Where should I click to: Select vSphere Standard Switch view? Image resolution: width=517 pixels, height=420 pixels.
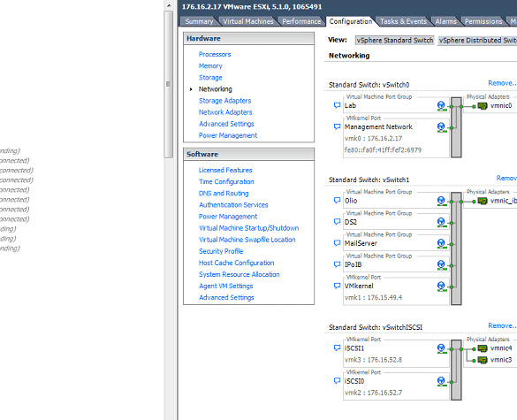pyautogui.click(x=395, y=41)
